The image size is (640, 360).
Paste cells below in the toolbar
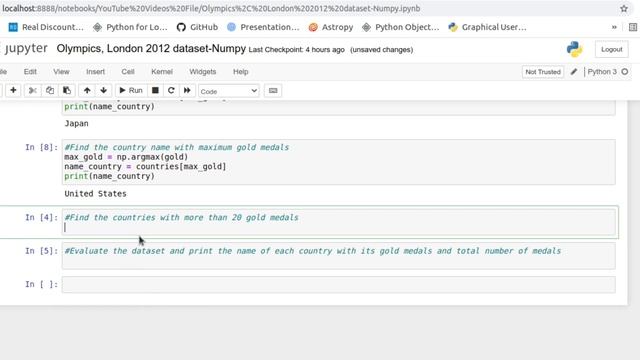coord(67,91)
